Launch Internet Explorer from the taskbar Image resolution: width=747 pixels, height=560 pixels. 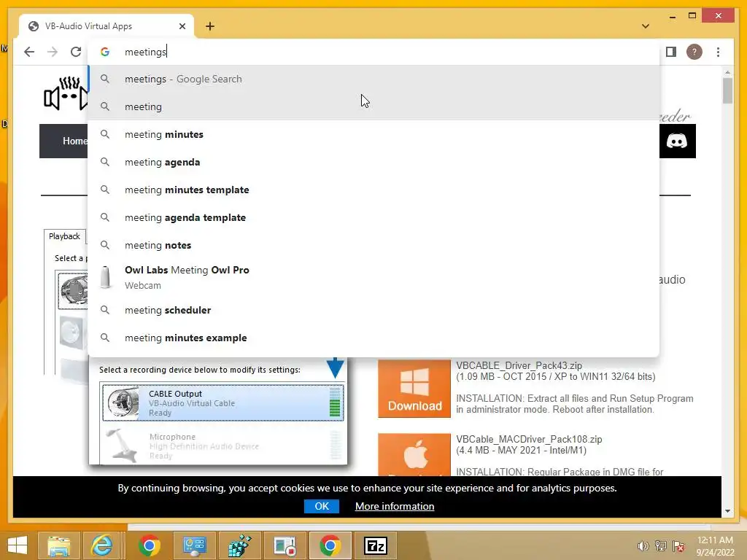click(x=102, y=545)
